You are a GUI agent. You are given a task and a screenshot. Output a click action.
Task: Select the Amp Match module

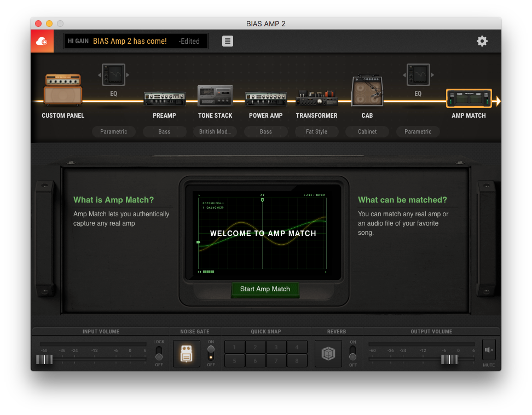469,98
